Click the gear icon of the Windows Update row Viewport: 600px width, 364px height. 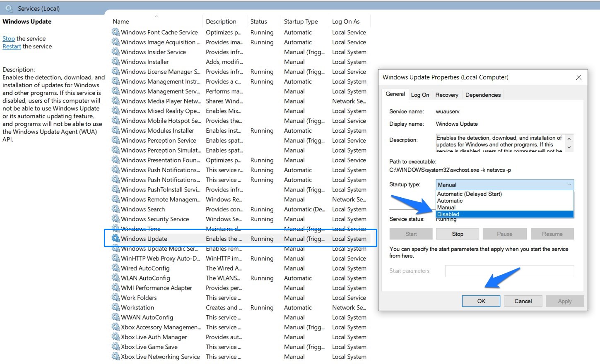click(x=116, y=238)
